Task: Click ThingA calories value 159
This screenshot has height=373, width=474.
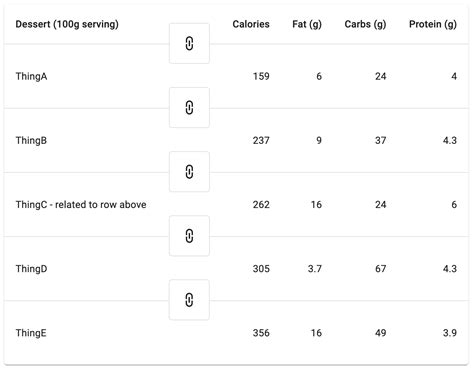Action: (261, 76)
